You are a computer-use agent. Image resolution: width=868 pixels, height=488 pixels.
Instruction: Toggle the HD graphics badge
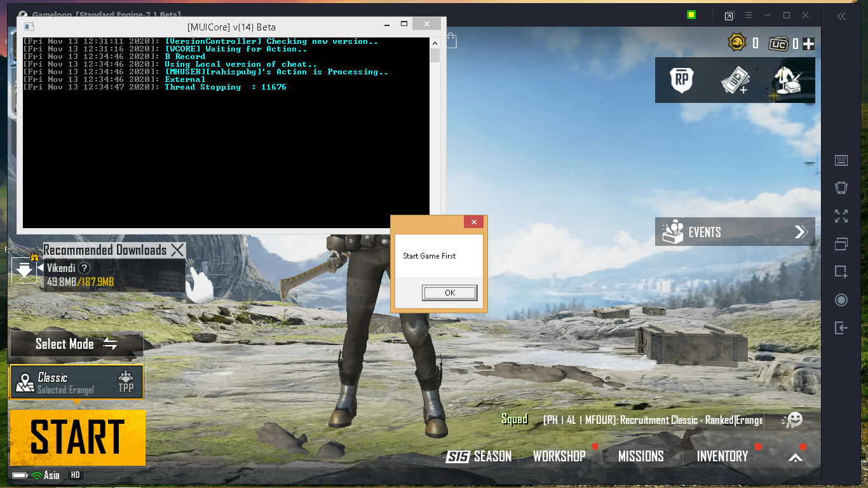pyautogui.click(x=75, y=475)
